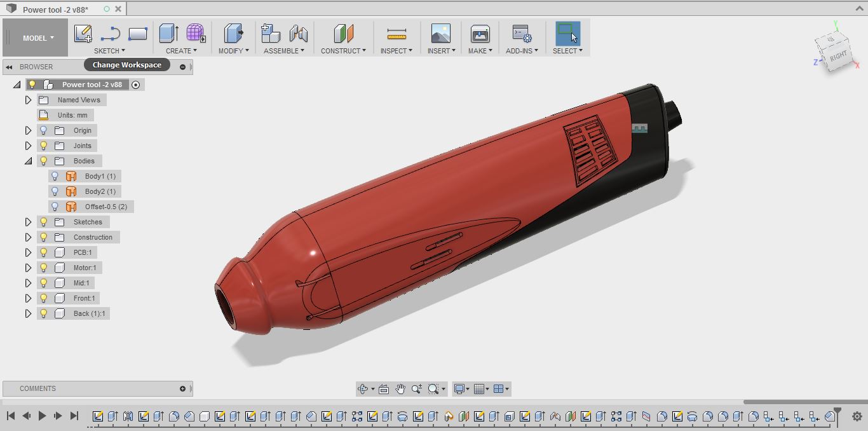Click the Pan hand icon in the navigation bar

click(400, 389)
